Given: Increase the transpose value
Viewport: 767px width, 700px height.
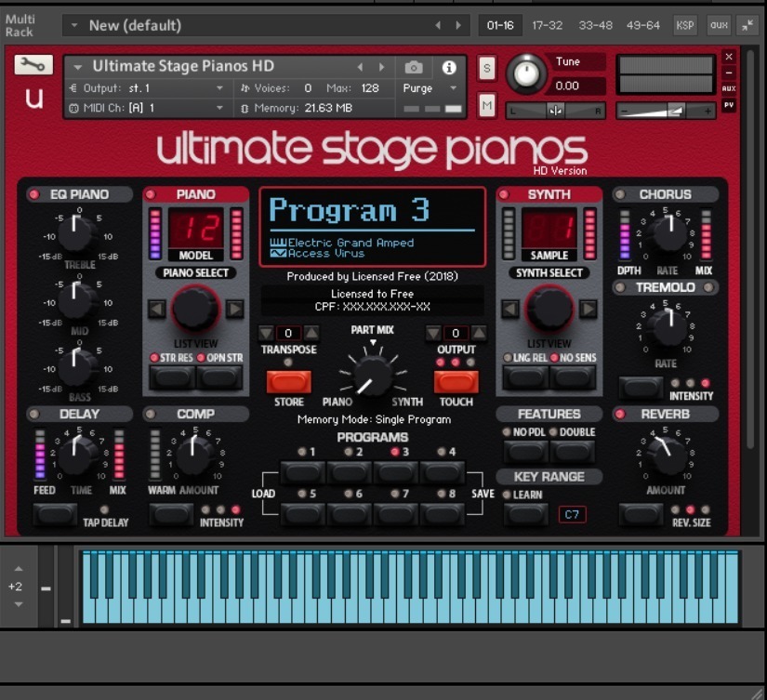Looking at the screenshot, I should tap(311, 333).
